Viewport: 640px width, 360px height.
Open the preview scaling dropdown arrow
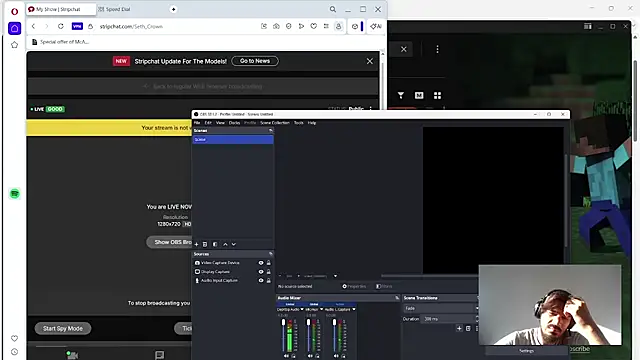[336, 276]
